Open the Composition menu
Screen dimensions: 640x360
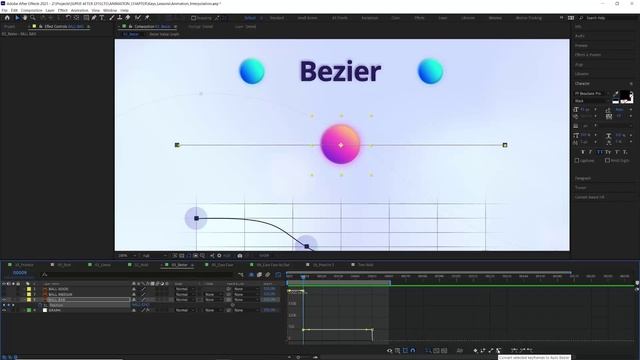[31, 10]
